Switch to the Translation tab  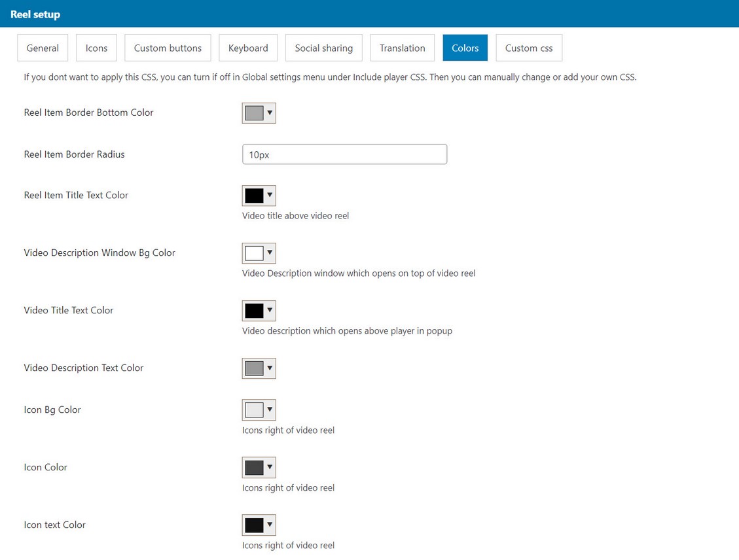(402, 48)
